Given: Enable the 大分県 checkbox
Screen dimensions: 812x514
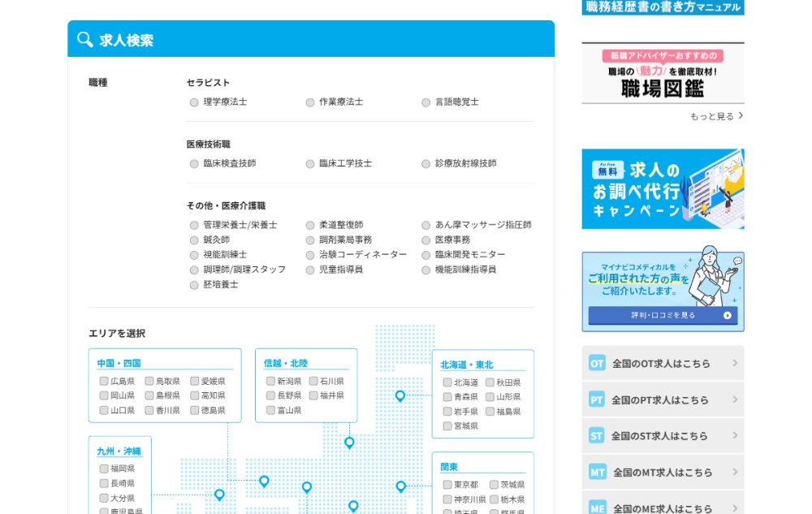Looking at the screenshot, I should pos(104,498).
